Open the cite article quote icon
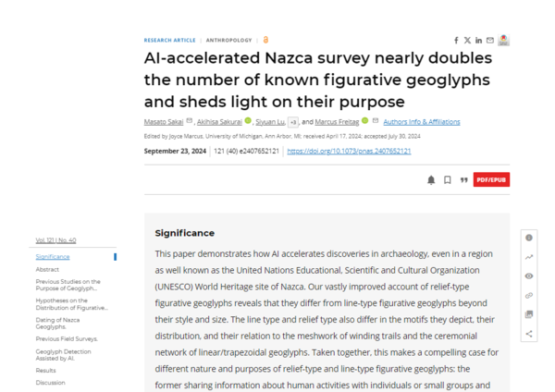The height and width of the screenshot is (392, 555). click(463, 180)
